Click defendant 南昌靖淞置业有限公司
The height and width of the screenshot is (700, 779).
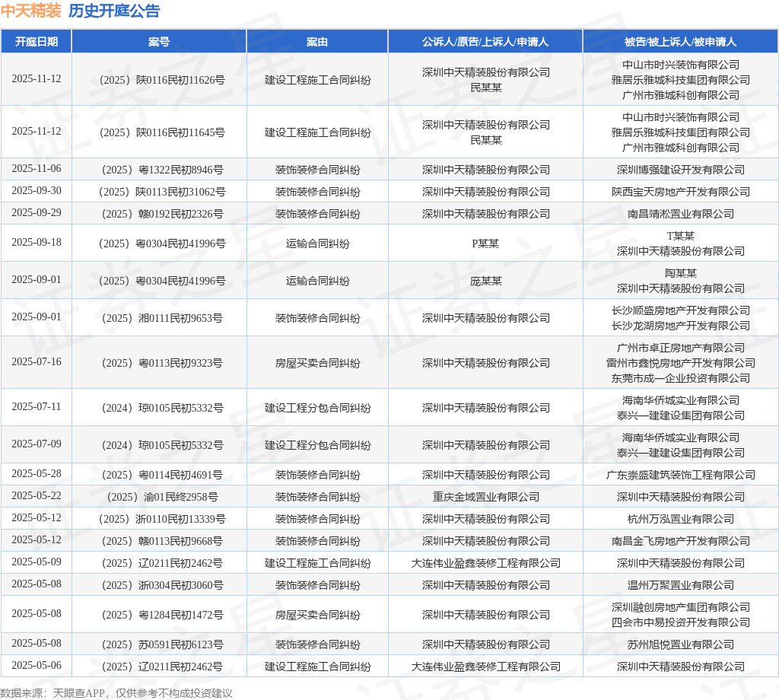pos(681,214)
